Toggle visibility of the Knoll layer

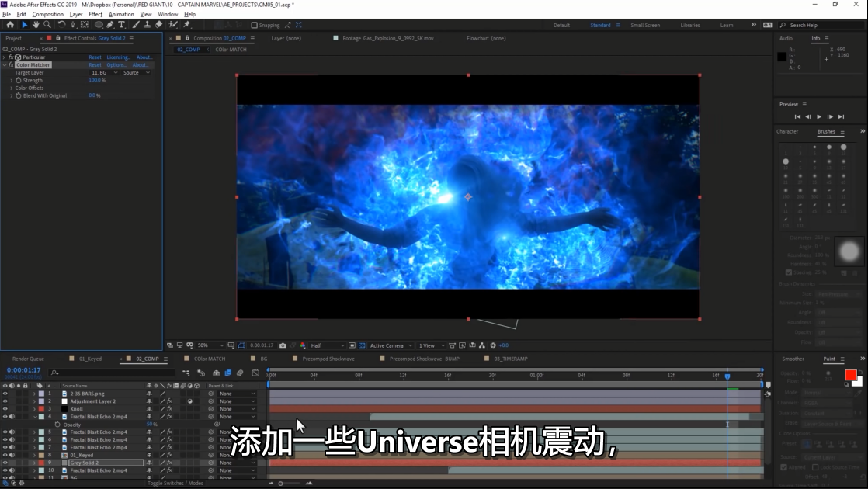pos(5,409)
